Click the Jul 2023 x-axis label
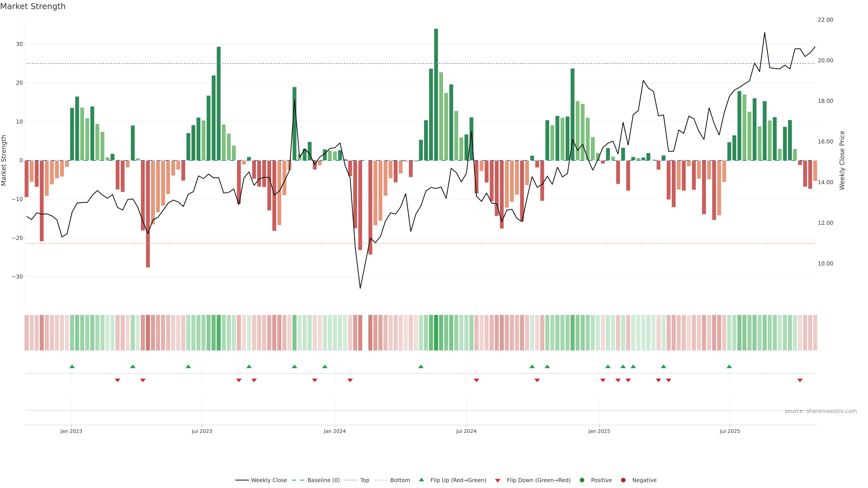Viewport: 868px width, 488px height. point(202,431)
